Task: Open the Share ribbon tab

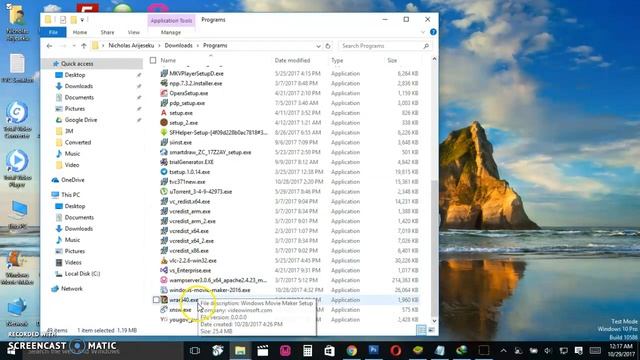Action: pyautogui.click(x=107, y=32)
